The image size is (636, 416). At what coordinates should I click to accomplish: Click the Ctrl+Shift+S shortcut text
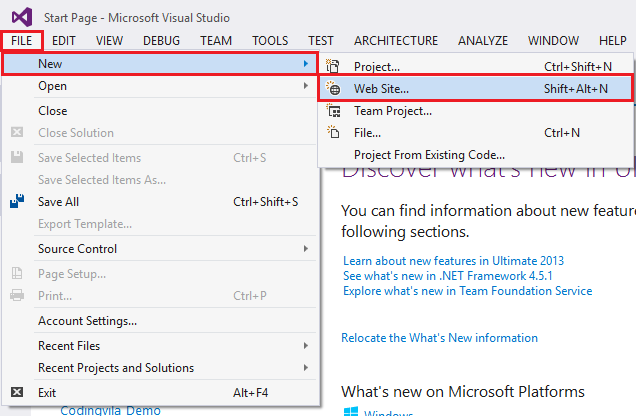tap(266, 202)
